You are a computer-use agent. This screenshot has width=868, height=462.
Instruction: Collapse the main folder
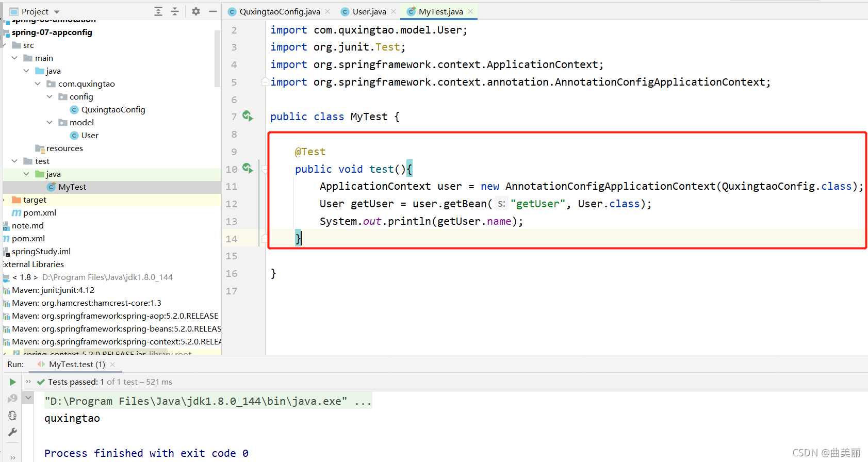tap(14, 58)
